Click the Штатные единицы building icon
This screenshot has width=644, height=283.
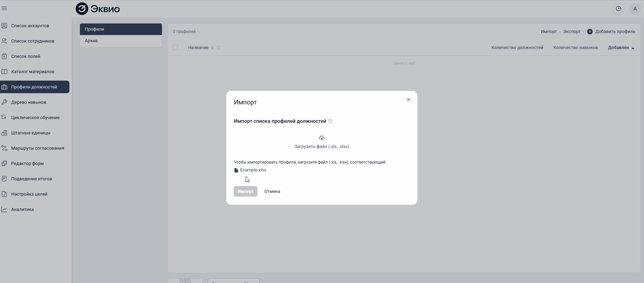(x=4, y=133)
